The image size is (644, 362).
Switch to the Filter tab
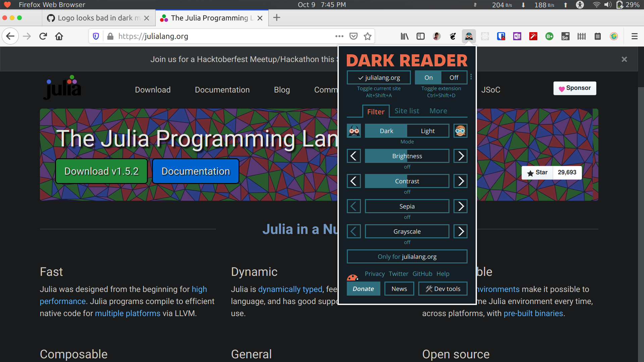coord(376,111)
